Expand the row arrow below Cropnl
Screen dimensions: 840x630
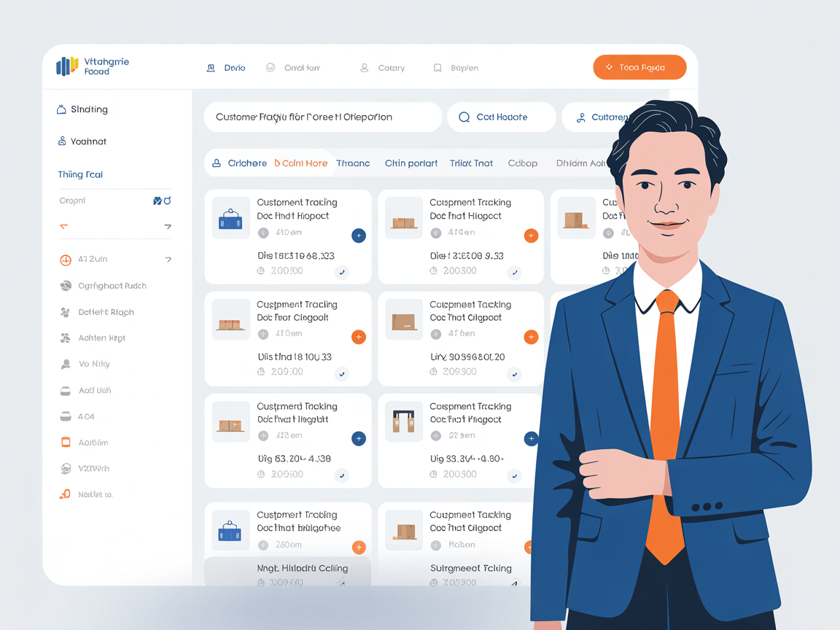168,227
